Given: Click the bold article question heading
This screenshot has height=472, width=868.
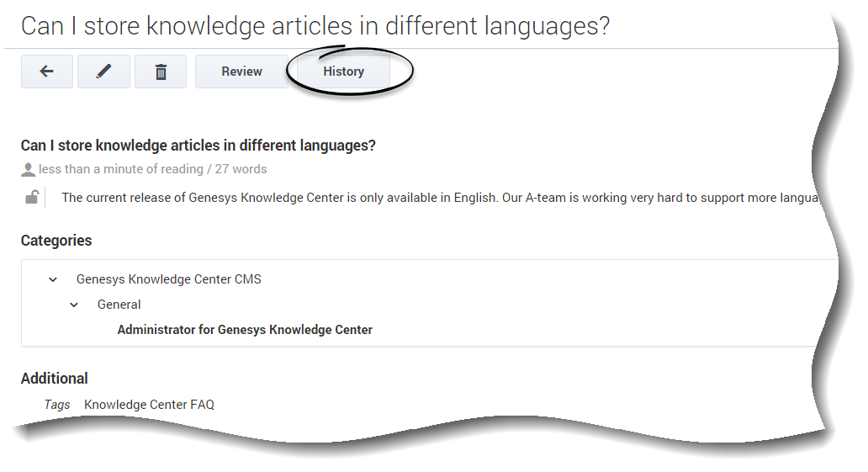Looking at the screenshot, I should (198, 146).
